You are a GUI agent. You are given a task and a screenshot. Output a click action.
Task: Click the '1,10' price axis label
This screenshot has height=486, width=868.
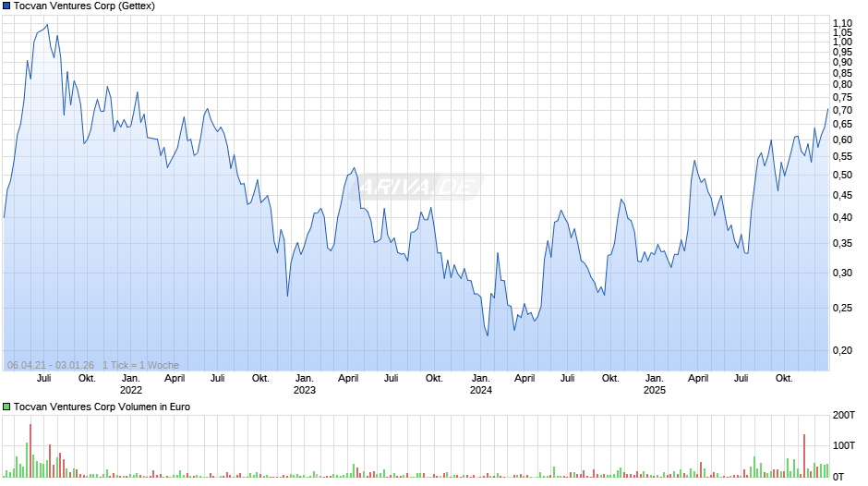coord(842,23)
